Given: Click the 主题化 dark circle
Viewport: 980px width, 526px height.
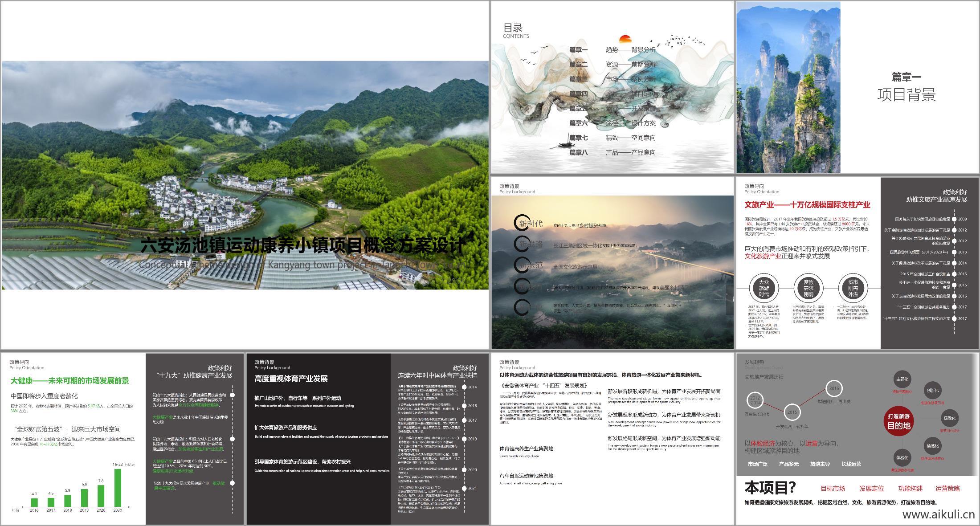Looking at the screenshot, I should 902,379.
